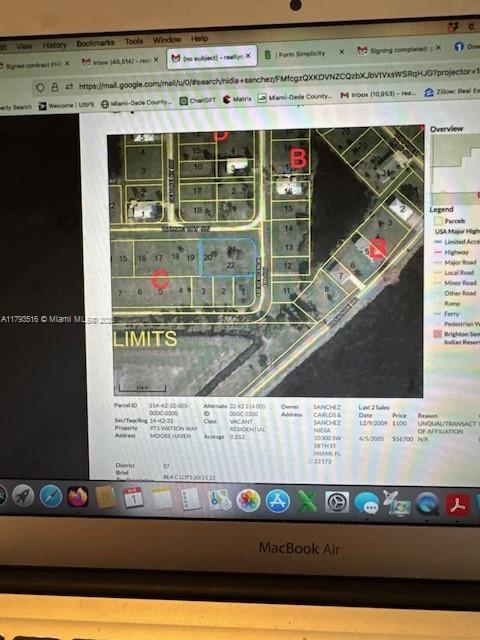
Task: Open the Matrix bookmark
Action: point(237,99)
